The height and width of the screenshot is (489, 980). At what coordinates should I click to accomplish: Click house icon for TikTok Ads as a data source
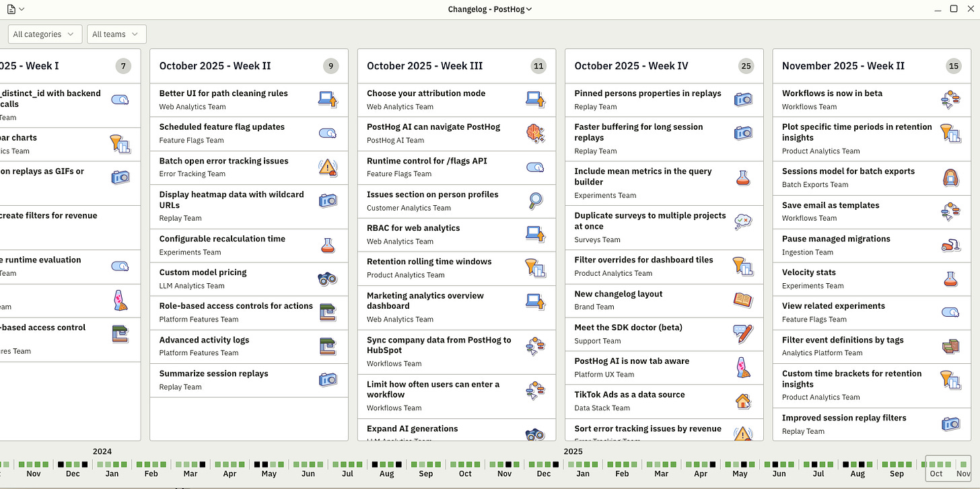[x=743, y=401]
